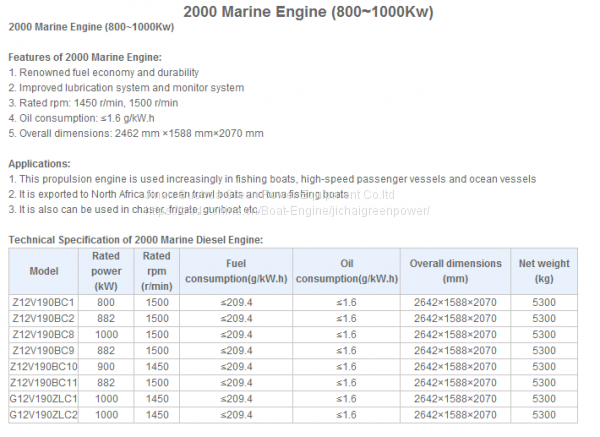
Task: Click the "Overall dimensions (mm)" column header
Action: click(454, 271)
